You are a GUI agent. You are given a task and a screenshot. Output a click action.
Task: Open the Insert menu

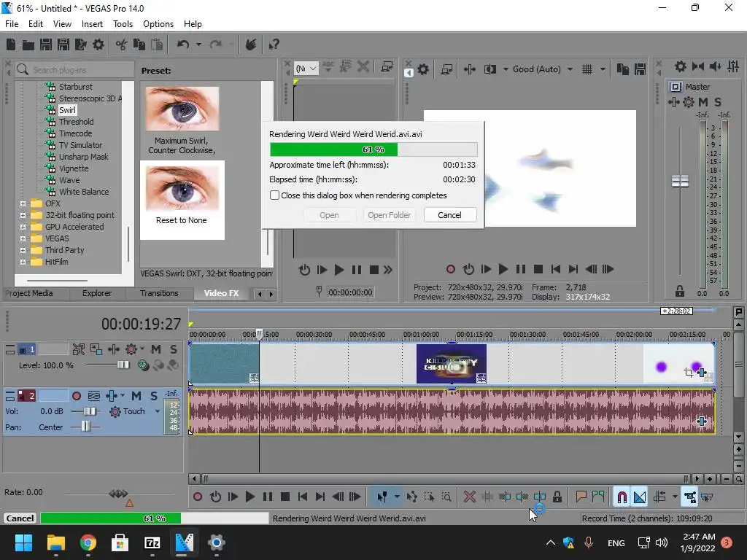tap(92, 24)
